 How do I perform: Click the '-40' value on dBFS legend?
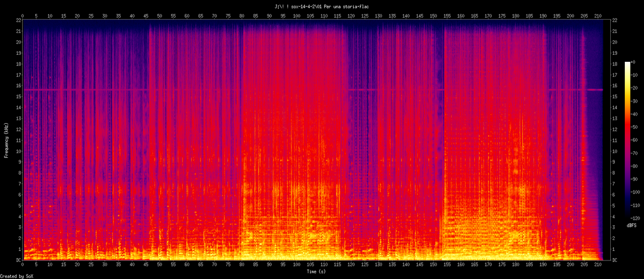click(635, 114)
